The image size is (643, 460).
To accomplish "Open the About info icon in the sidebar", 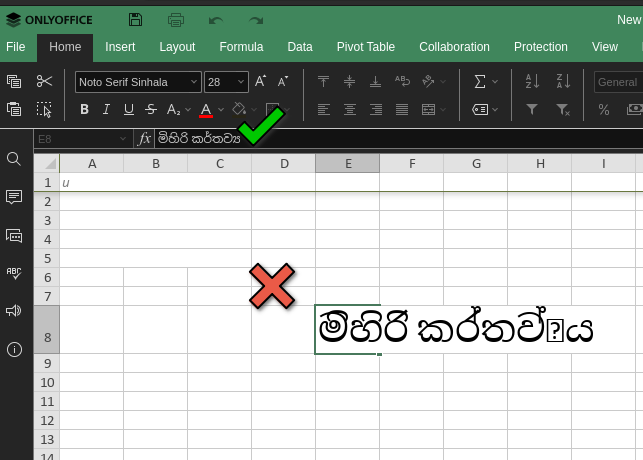I will [14, 349].
